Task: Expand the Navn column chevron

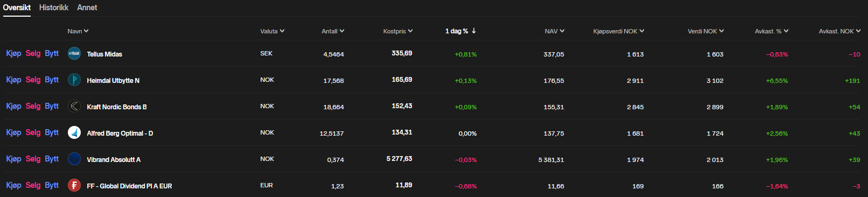Action: coord(86,31)
